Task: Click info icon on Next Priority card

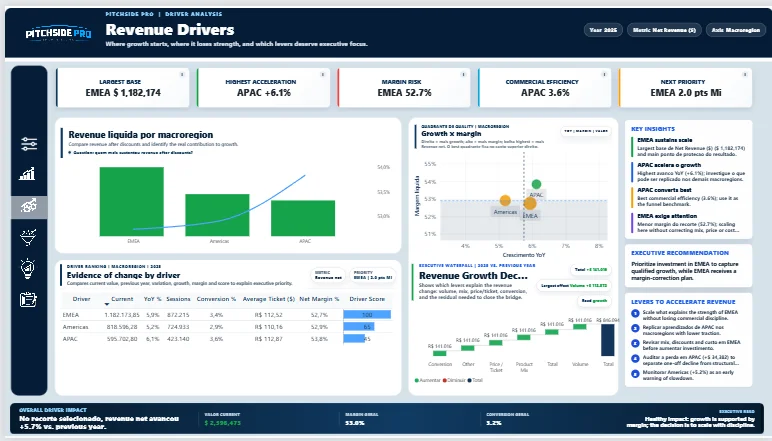Action: [745, 74]
